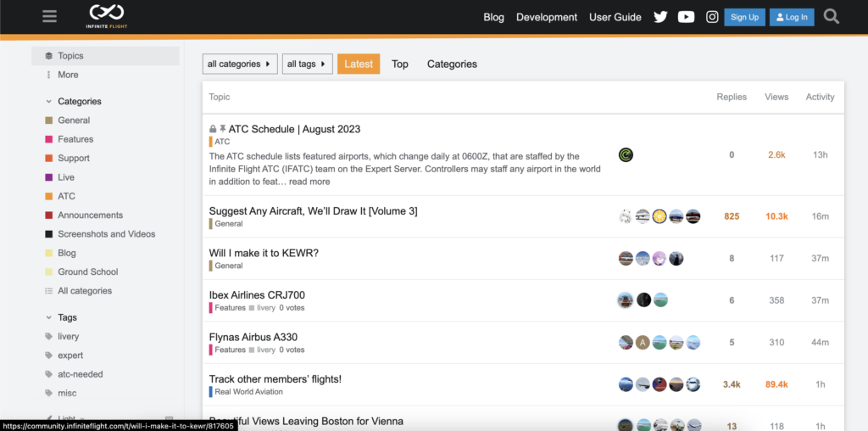Click black avatar in Ibex Airlines CRJ700 row
Image resolution: width=868 pixels, height=431 pixels.
point(643,300)
